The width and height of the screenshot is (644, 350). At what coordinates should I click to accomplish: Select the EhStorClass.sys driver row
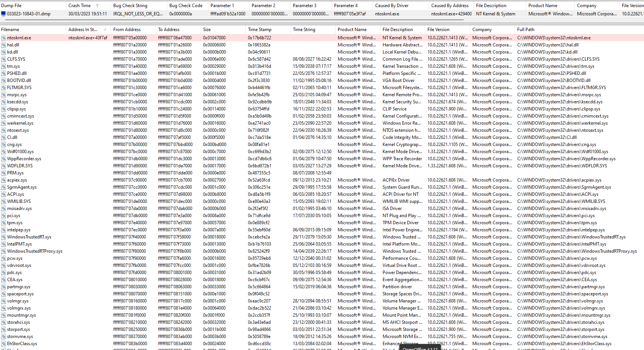click(x=322, y=344)
